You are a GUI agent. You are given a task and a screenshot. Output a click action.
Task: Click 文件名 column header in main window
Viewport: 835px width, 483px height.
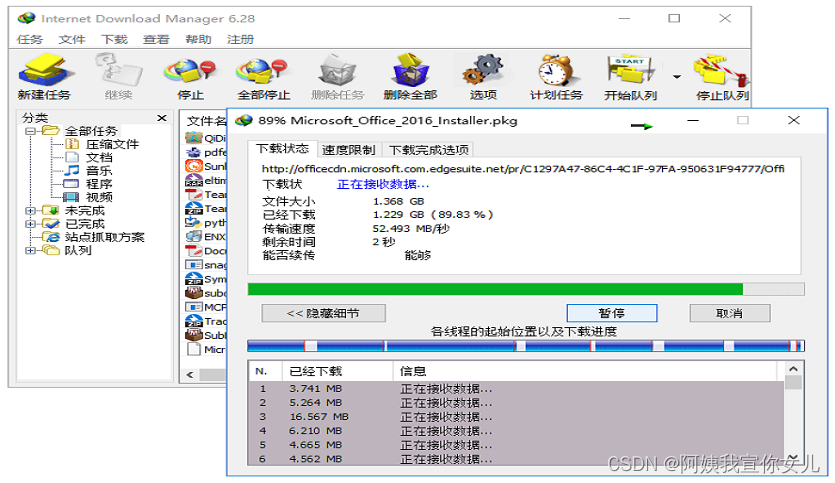point(207,121)
